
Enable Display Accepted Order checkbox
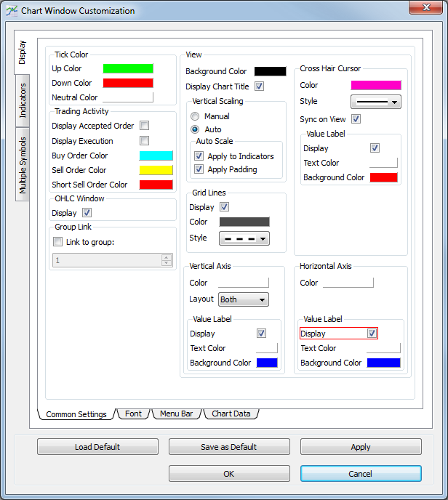[x=144, y=126]
